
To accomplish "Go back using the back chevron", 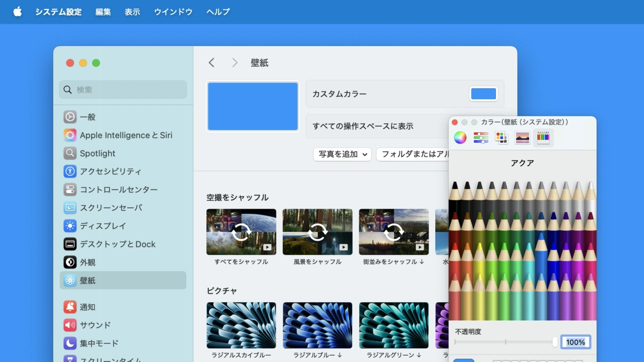I will (211, 62).
